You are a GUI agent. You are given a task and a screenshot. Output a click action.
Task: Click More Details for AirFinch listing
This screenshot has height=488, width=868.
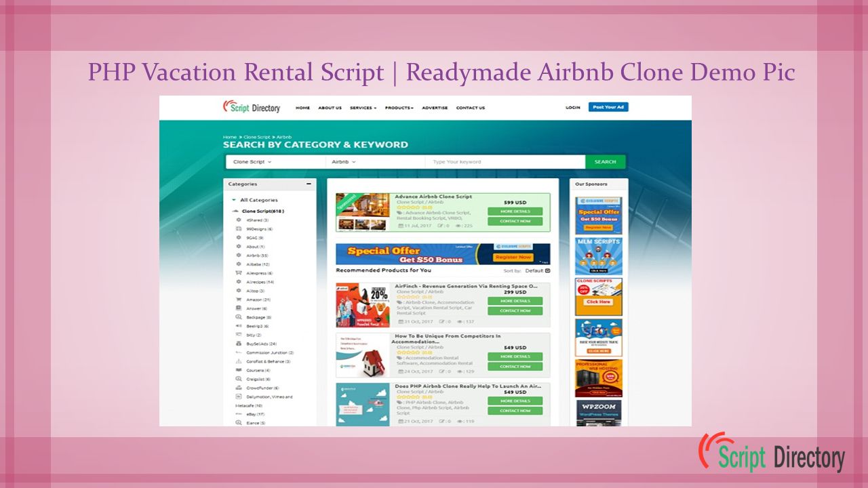(515, 301)
